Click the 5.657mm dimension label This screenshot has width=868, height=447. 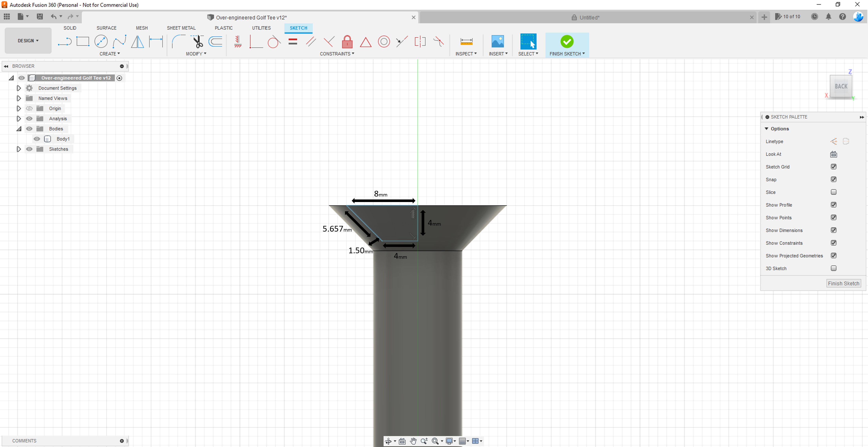(337, 229)
